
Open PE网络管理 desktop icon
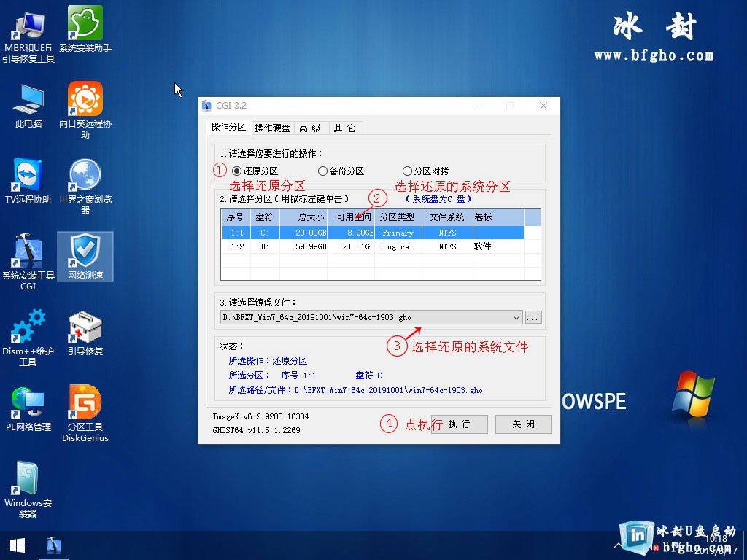point(28,408)
